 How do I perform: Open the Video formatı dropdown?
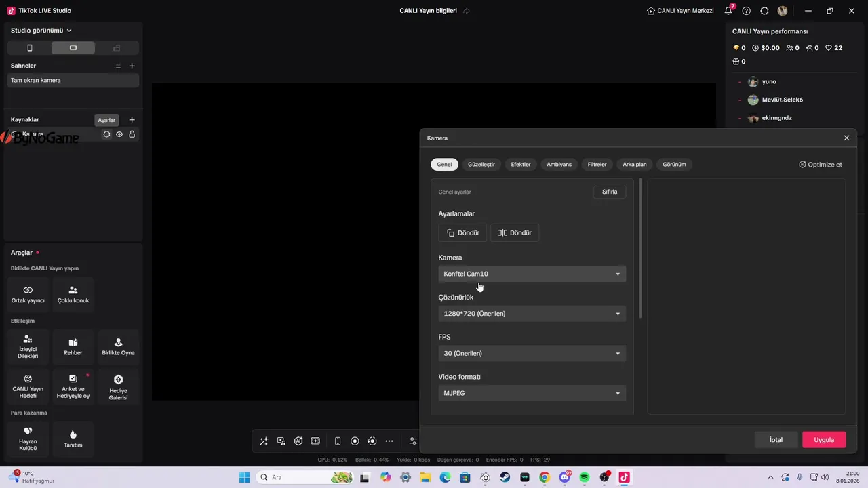click(532, 393)
